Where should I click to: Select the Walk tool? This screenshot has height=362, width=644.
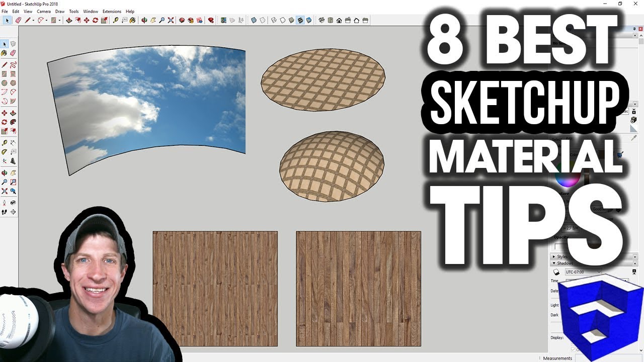[5, 212]
